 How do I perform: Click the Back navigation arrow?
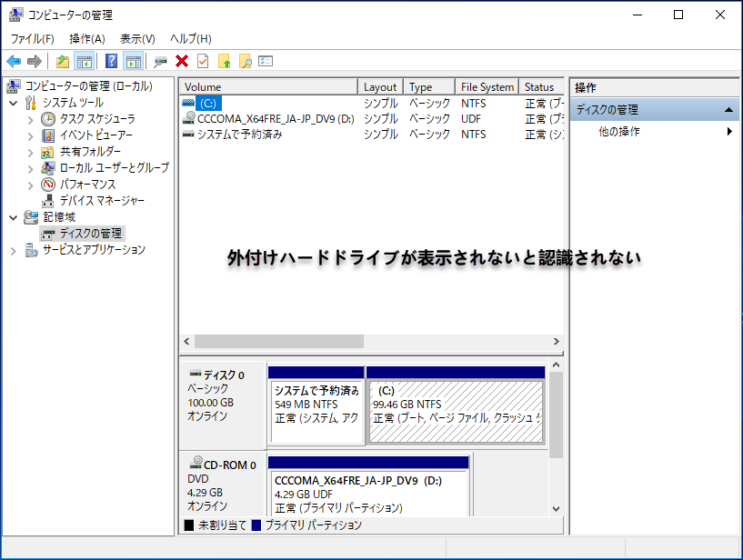(14, 61)
